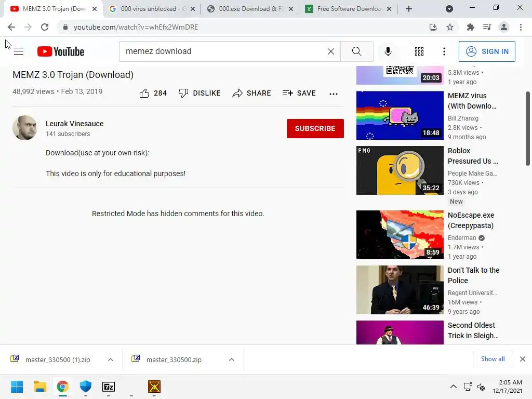The width and height of the screenshot is (532, 399).
Task: Go forward using the browser forward arrow
Action: pos(28,27)
